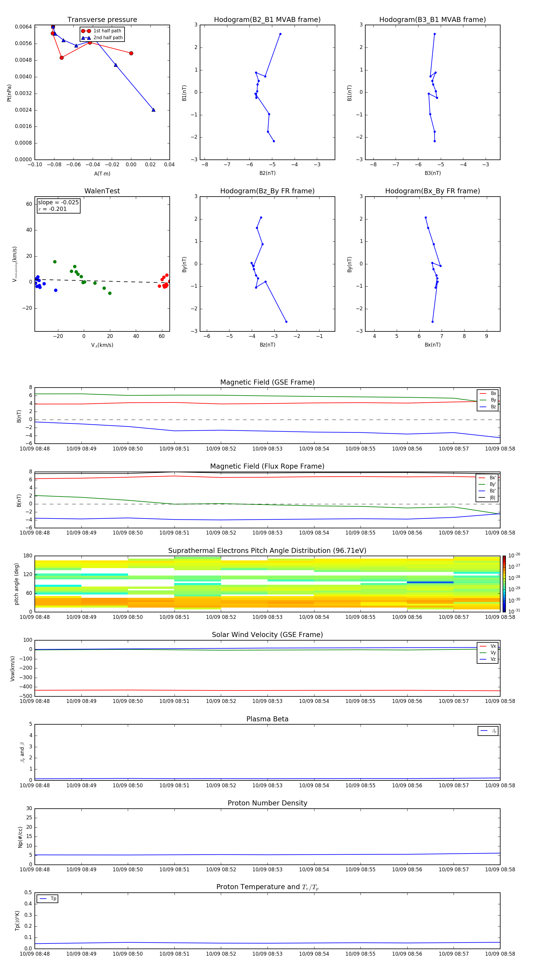This screenshot has width=535, height=980.
Task: Click the '2nd half path' legend entry
Action: tap(103, 38)
